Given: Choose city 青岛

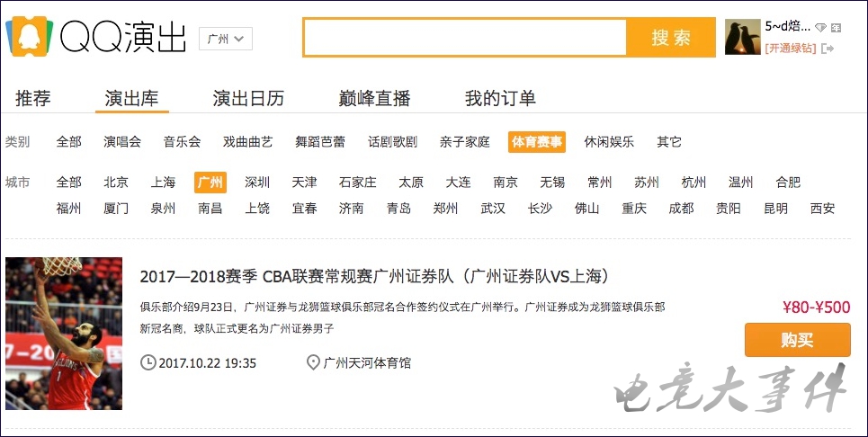Looking at the screenshot, I should coord(398,209).
